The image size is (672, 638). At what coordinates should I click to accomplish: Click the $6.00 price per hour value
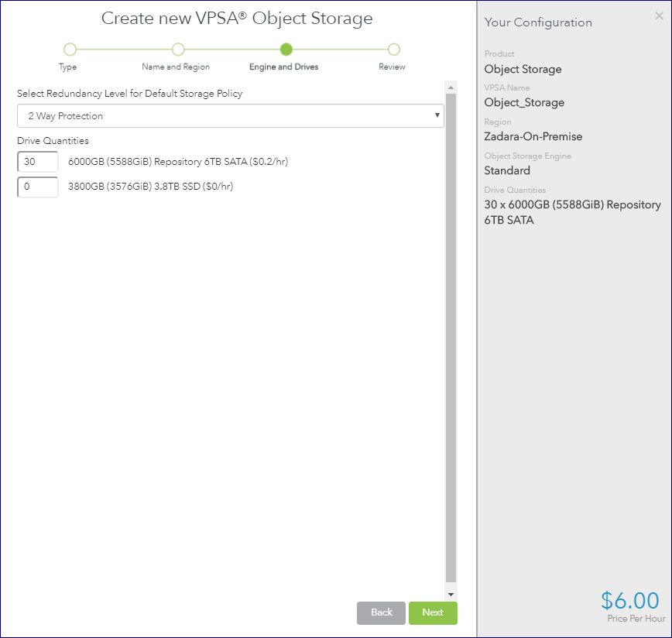[x=629, y=600]
